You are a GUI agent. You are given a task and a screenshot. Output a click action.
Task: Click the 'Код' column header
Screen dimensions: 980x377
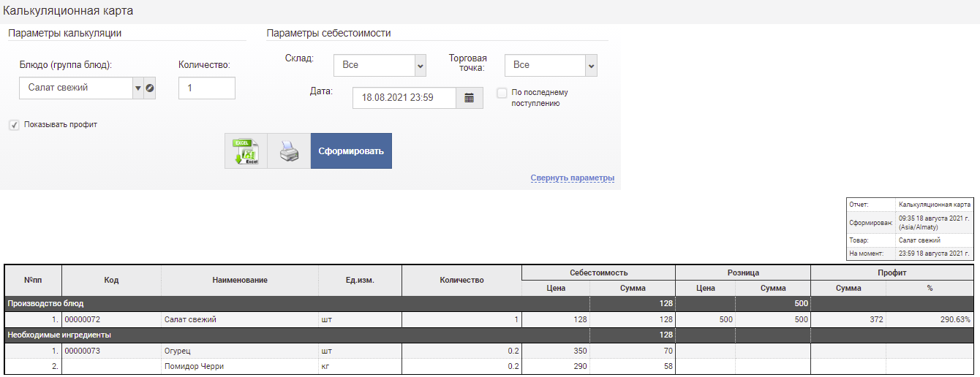[x=111, y=281]
